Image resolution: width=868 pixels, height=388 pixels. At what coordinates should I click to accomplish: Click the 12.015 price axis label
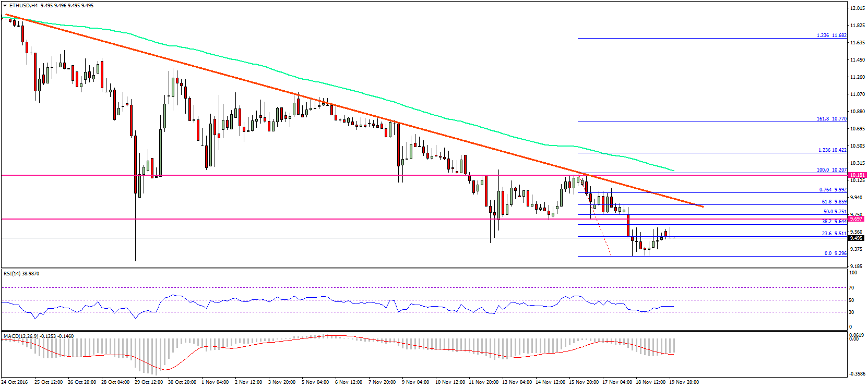click(x=858, y=8)
